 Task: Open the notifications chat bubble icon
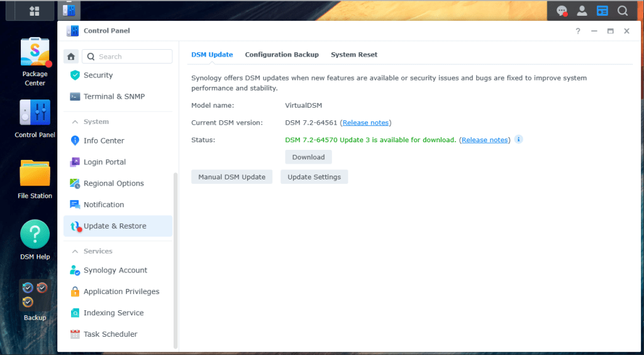[x=562, y=11]
